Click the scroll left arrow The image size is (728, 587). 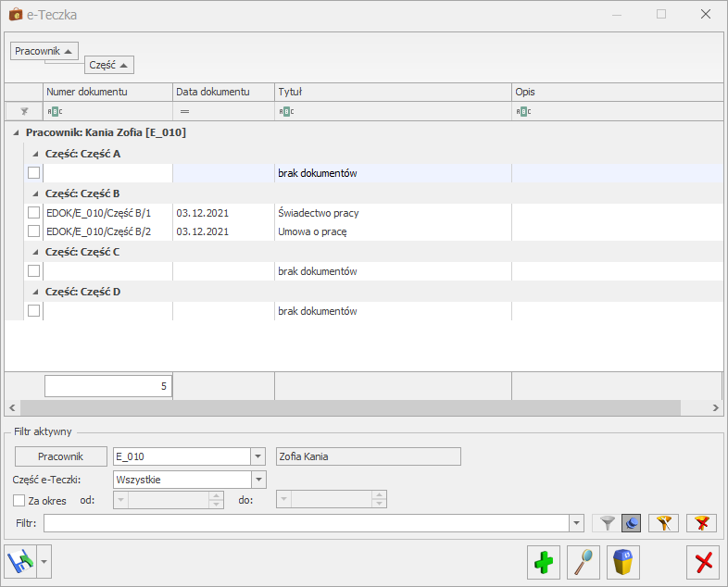point(12,408)
